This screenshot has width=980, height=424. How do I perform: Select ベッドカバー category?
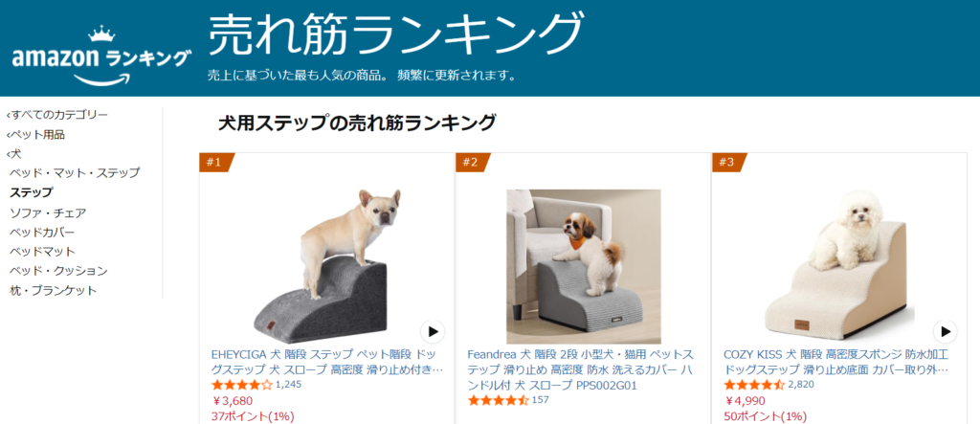tap(42, 232)
